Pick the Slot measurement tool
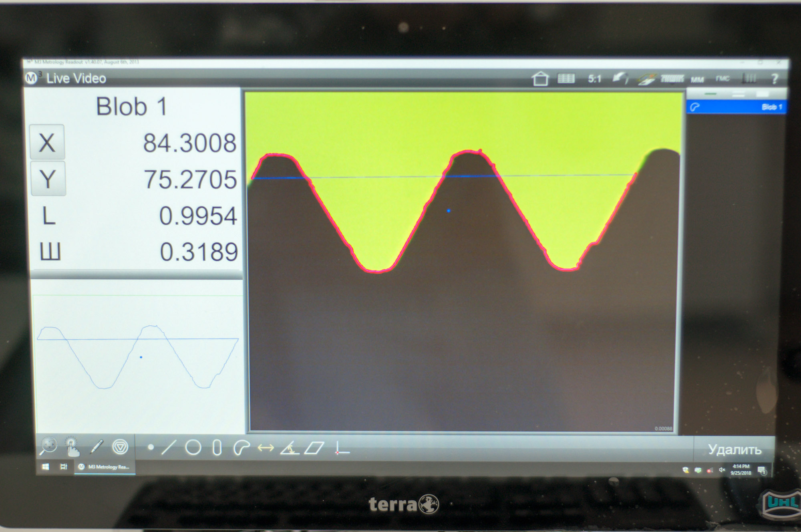Image resolution: width=801 pixels, height=532 pixels. pyautogui.click(x=217, y=447)
